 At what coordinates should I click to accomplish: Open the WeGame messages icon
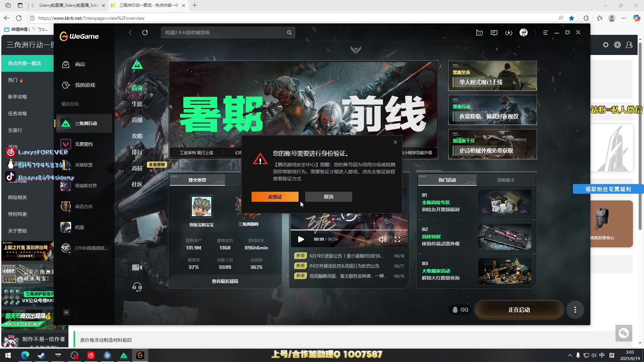click(x=494, y=33)
